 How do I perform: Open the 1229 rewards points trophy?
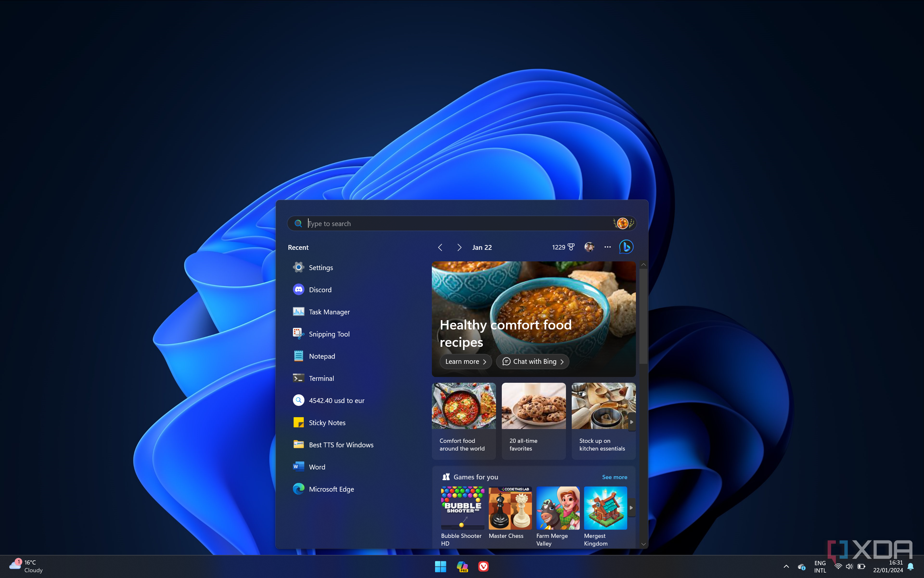pyautogui.click(x=563, y=247)
